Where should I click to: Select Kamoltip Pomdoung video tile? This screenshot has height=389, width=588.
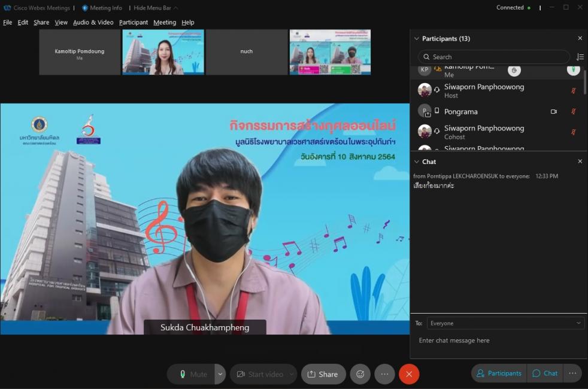point(80,52)
